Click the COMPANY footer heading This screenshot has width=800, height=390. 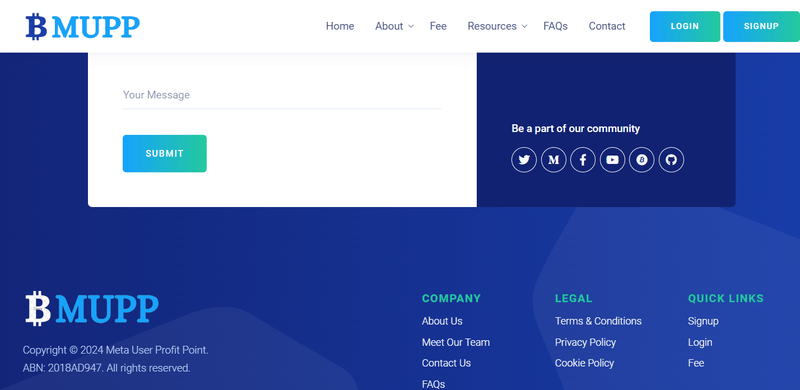click(x=451, y=298)
